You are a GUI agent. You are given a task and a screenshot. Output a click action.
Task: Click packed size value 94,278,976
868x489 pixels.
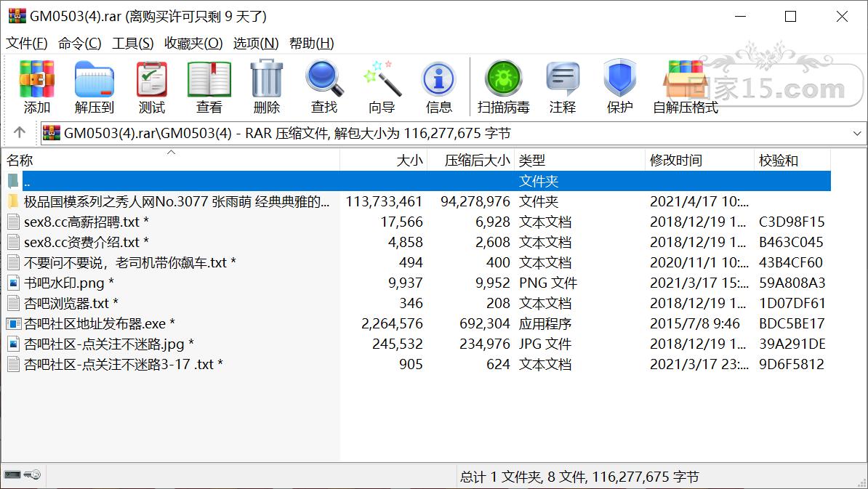click(x=475, y=201)
